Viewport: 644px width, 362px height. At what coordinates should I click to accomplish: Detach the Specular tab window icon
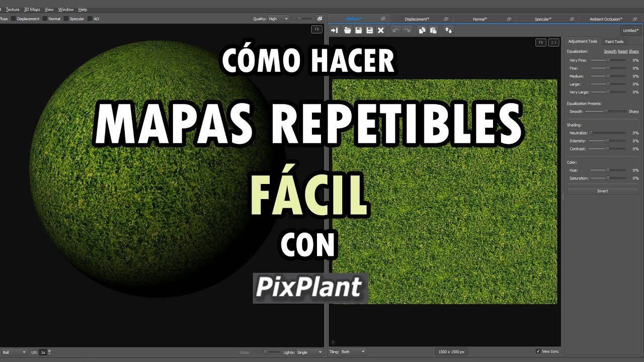pyautogui.click(x=572, y=19)
